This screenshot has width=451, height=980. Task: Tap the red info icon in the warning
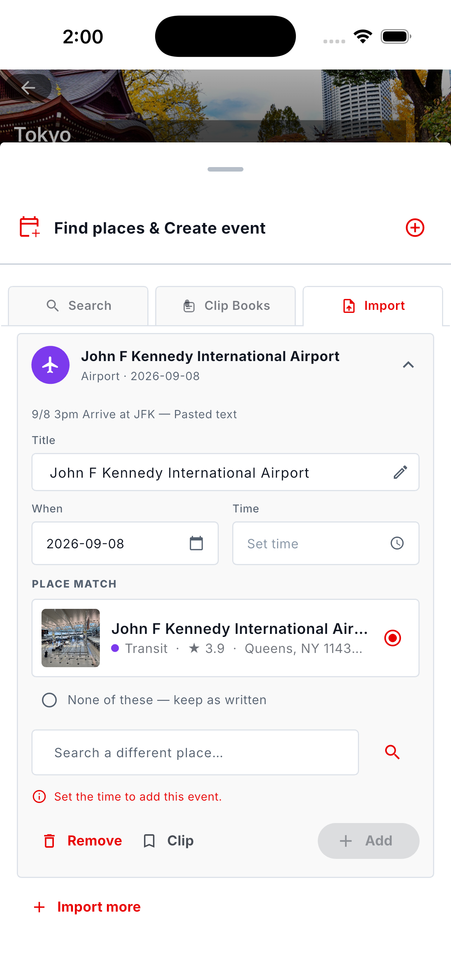[39, 796]
